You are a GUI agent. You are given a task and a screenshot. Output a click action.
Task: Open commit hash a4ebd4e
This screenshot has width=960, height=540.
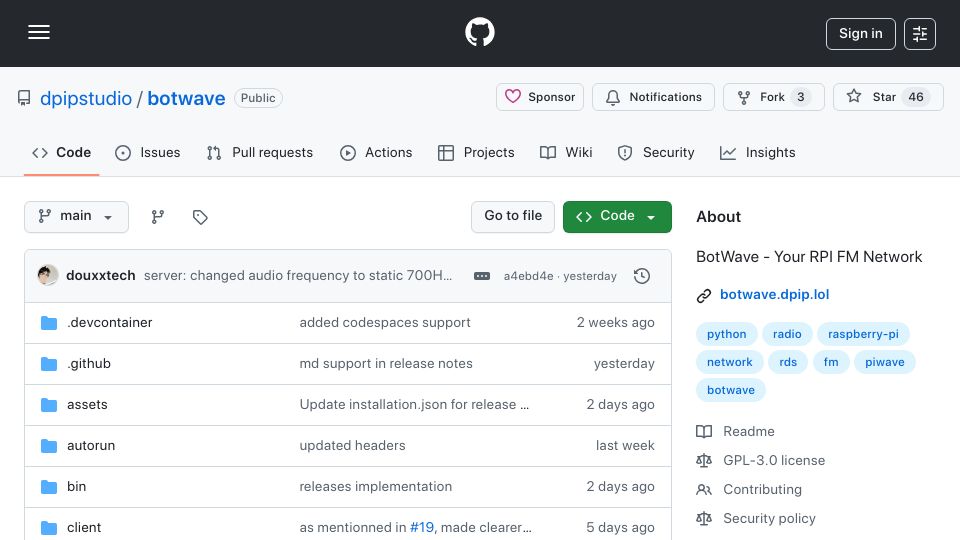click(528, 276)
